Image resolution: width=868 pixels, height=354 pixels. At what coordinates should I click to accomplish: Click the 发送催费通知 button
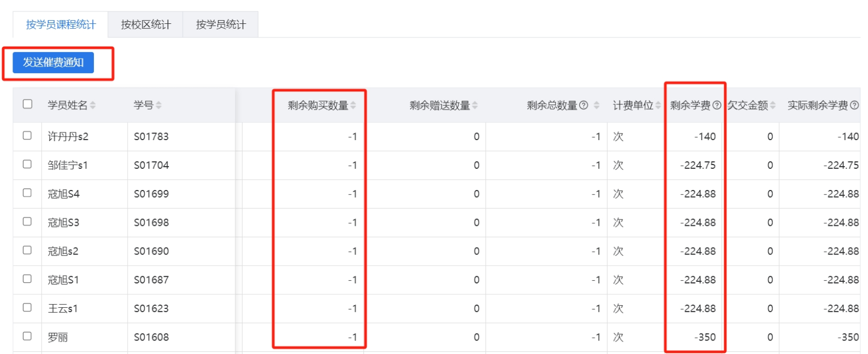point(53,62)
